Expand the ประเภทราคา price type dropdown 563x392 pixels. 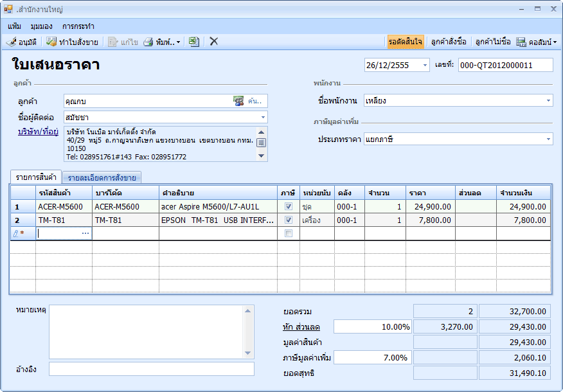548,139
